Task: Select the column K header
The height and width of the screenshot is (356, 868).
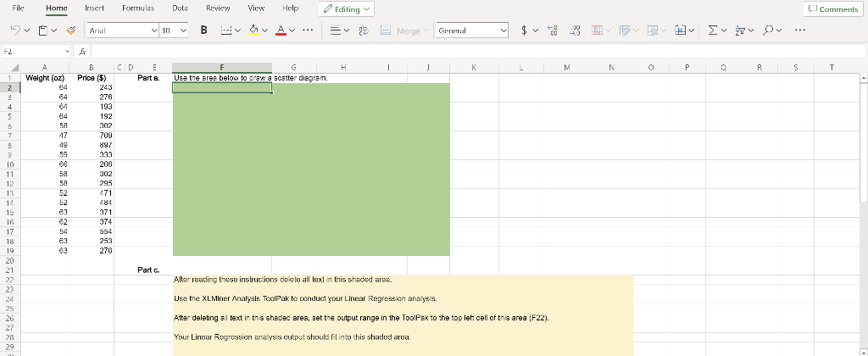Action: click(x=474, y=68)
